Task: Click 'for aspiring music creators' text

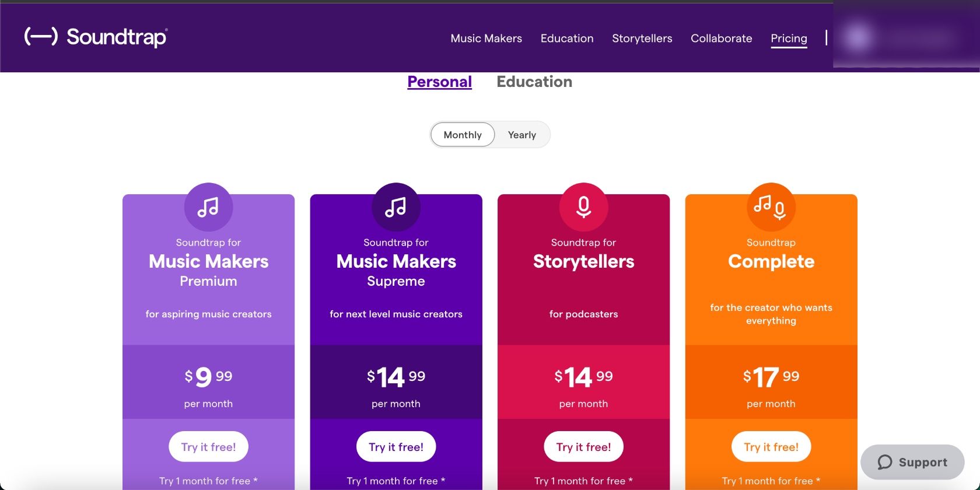Action: [x=208, y=314]
